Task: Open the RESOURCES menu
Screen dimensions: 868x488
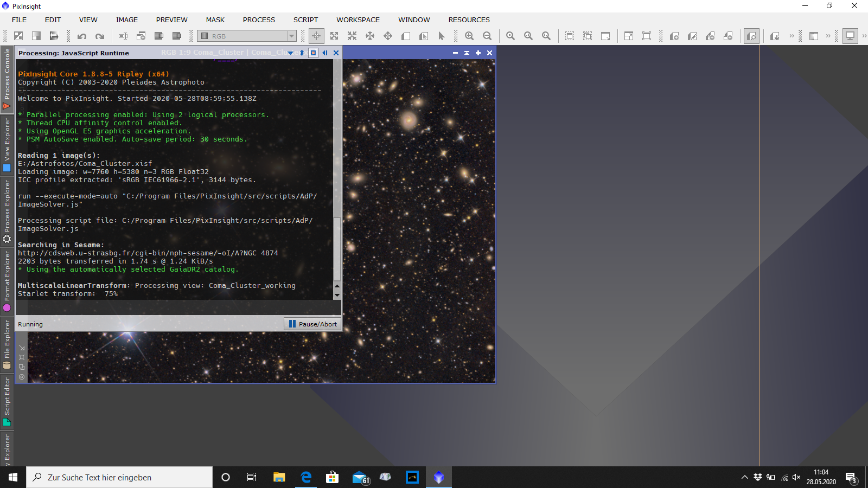Action: coord(469,20)
